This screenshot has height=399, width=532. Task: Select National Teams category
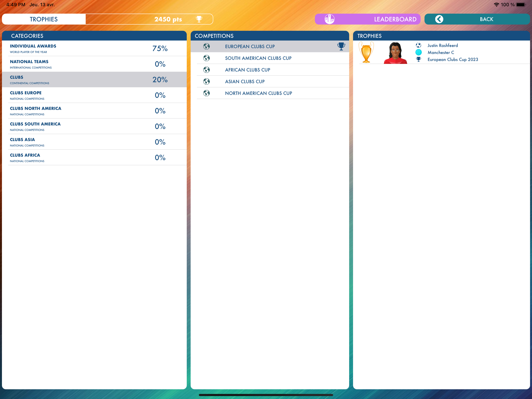[x=94, y=64]
